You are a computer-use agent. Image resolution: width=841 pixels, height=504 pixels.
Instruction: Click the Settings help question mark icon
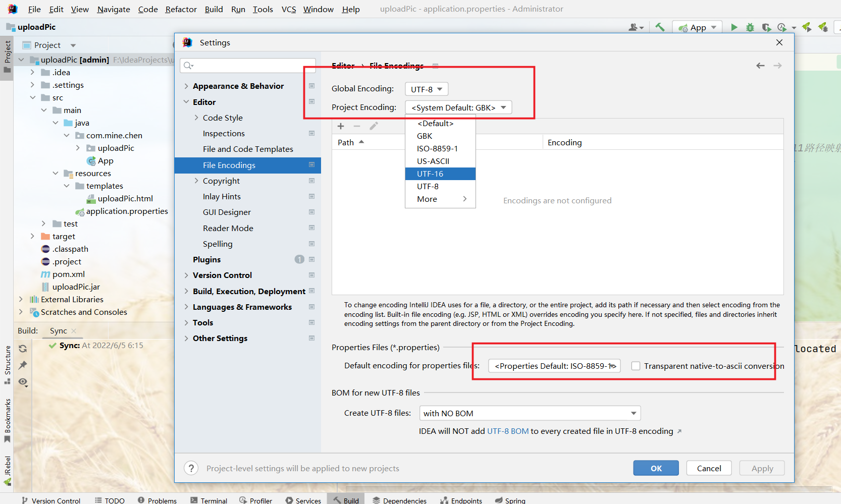[191, 468]
